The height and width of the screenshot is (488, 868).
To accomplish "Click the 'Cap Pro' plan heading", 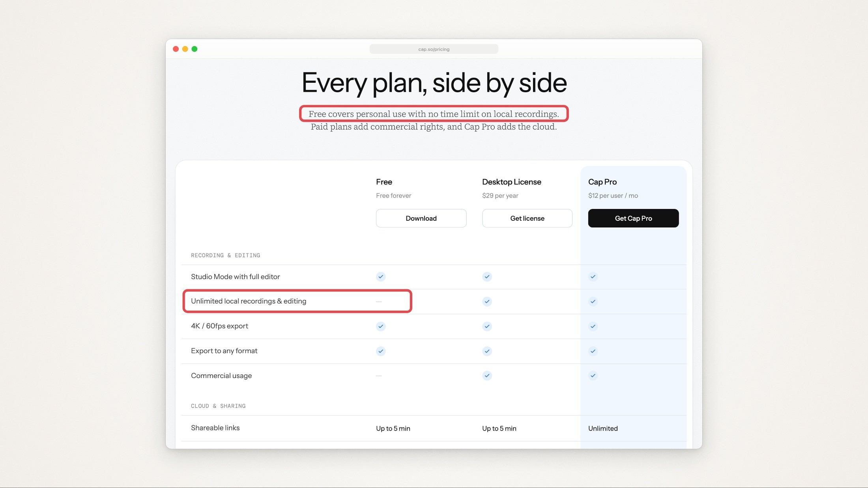I will click(x=602, y=182).
